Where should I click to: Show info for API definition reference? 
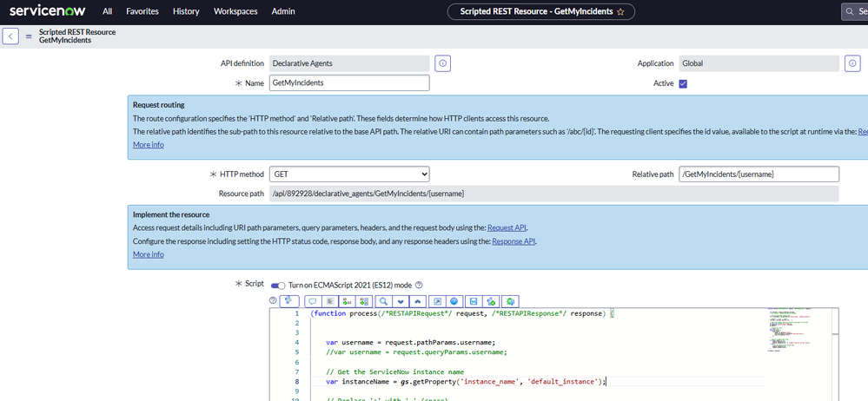pos(442,63)
